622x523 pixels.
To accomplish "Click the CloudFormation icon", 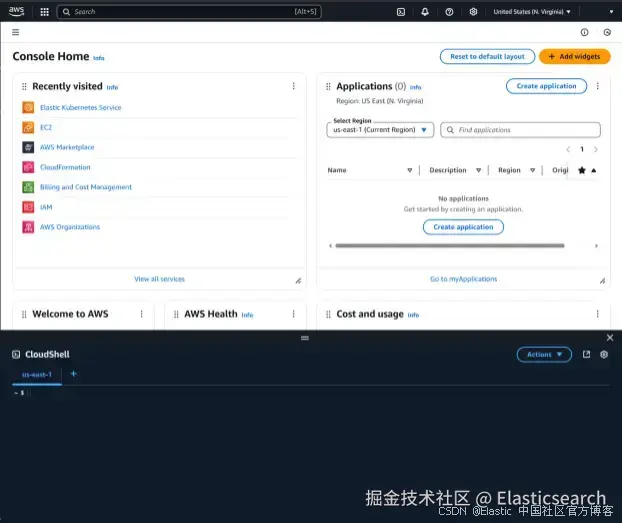I will coord(28,167).
